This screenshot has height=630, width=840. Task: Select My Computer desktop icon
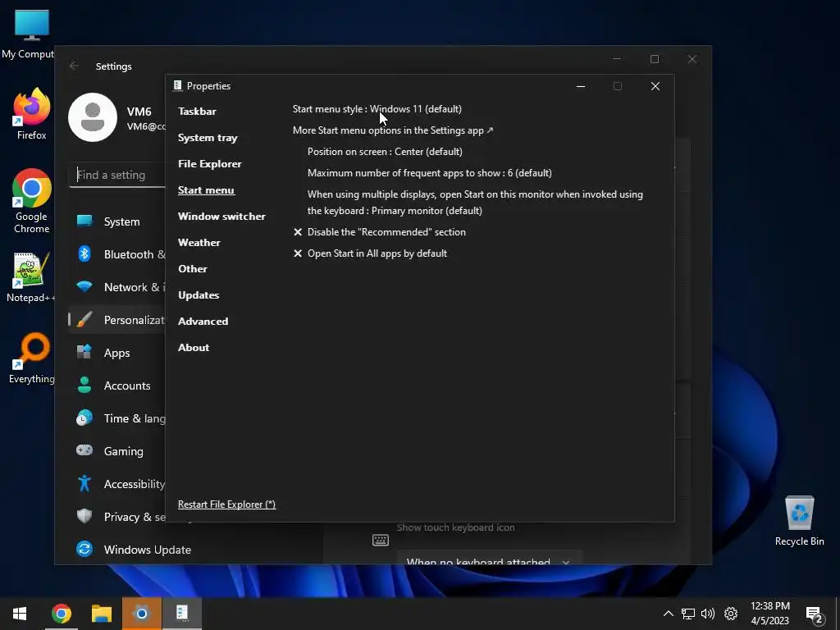(30, 34)
